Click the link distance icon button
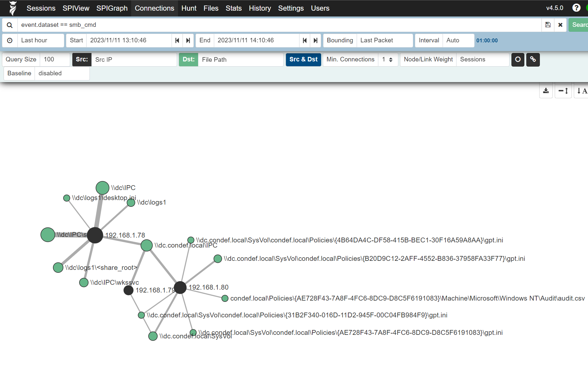Viewport: 588px width, 372px height. pos(563,91)
